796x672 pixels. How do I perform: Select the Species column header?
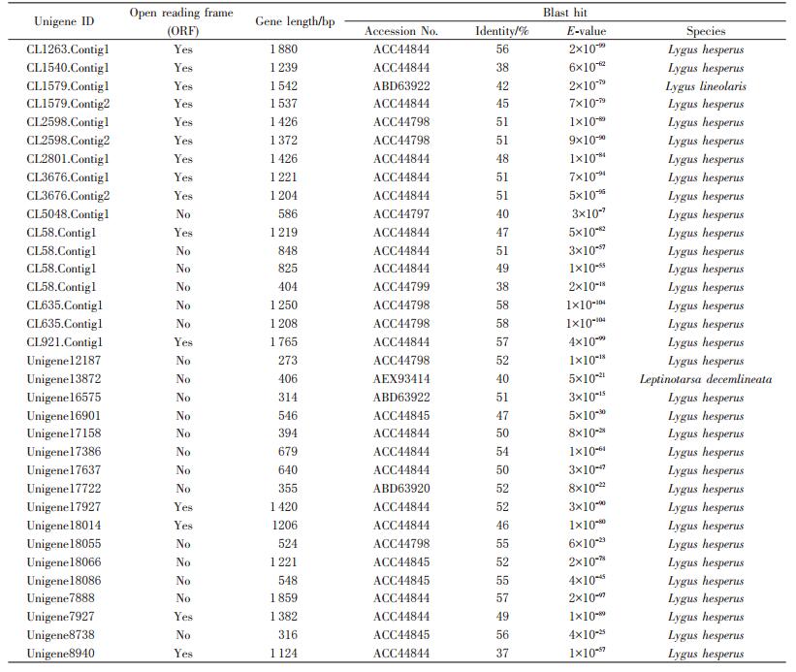click(705, 31)
